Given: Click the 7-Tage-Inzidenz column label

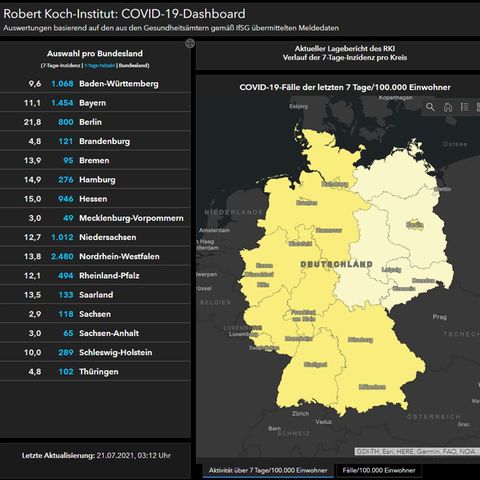Looking at the screenshot, I should coord(61,66).
